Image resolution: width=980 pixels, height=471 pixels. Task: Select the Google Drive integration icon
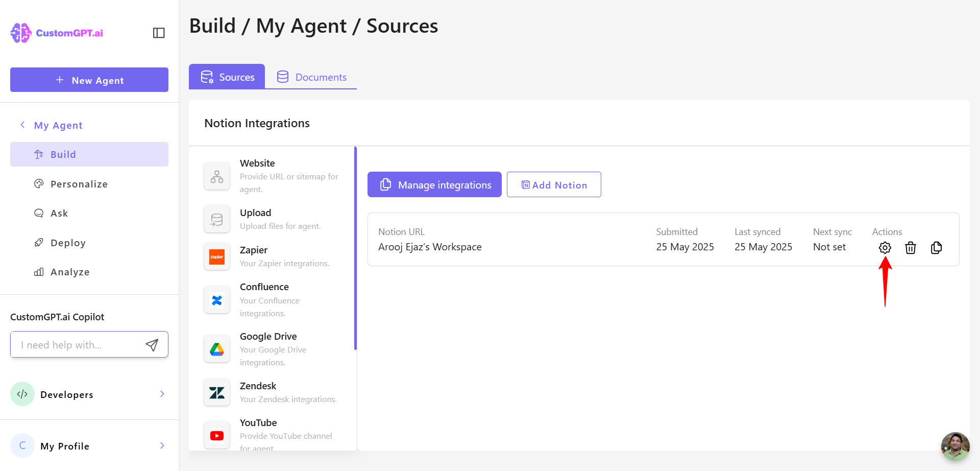coord(217,349)
